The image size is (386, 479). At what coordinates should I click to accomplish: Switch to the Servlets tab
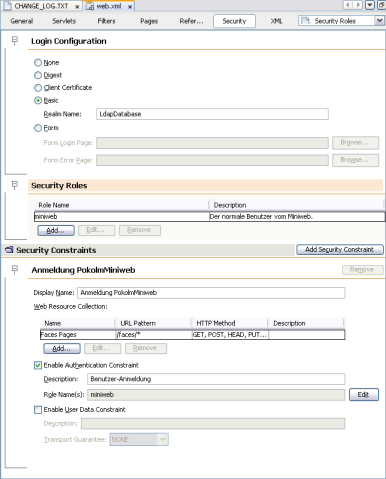tap(64, 21)
